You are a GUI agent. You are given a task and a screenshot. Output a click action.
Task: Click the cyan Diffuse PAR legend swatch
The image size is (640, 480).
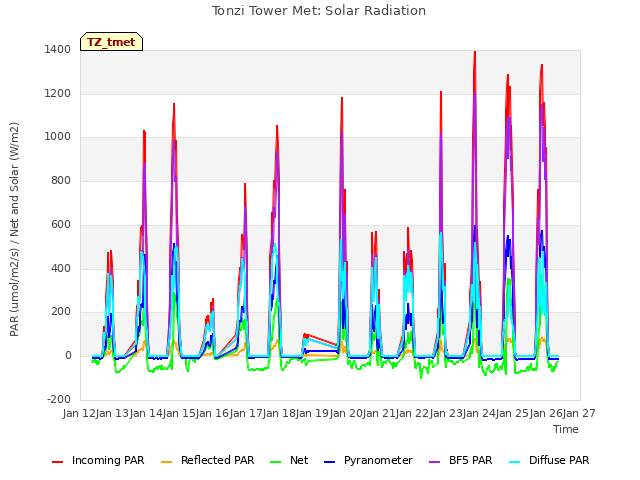[x=515, y=462]
